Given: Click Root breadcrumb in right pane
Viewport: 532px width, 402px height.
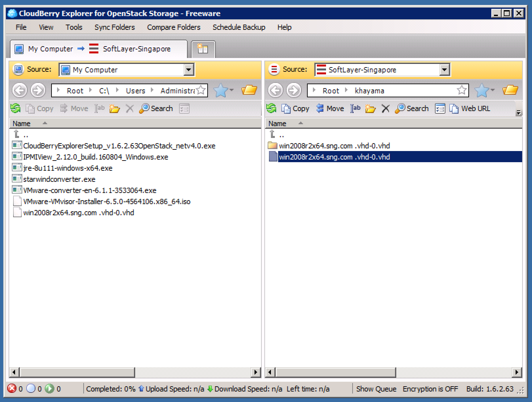Looking at the screenshot, I should (331, 91).
